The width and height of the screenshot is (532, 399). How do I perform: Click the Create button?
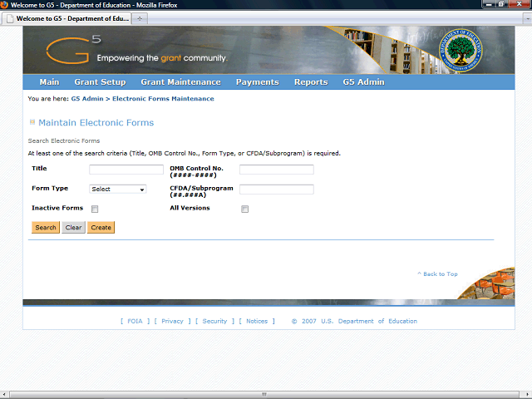(101, 227)
